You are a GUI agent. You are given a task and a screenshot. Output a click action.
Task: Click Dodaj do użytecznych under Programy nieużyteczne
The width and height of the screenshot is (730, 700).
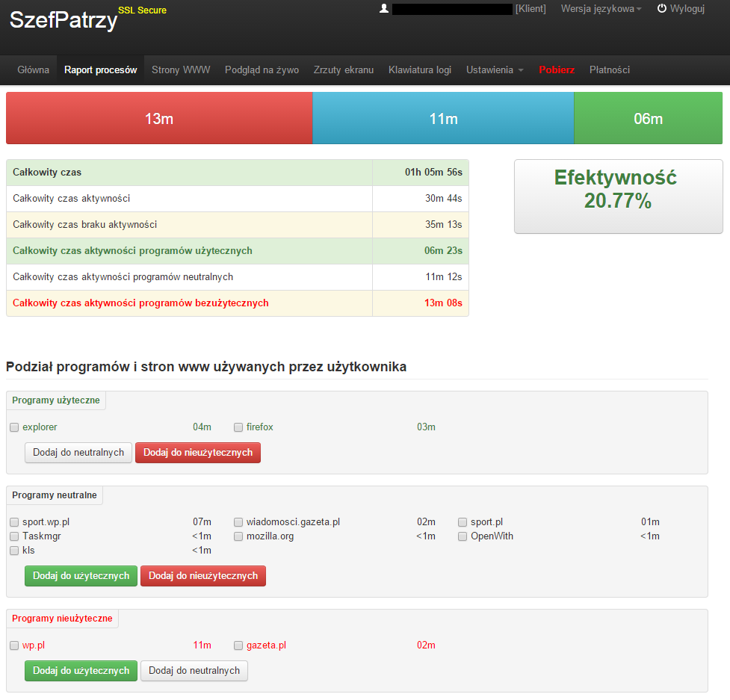coord(81,671)
